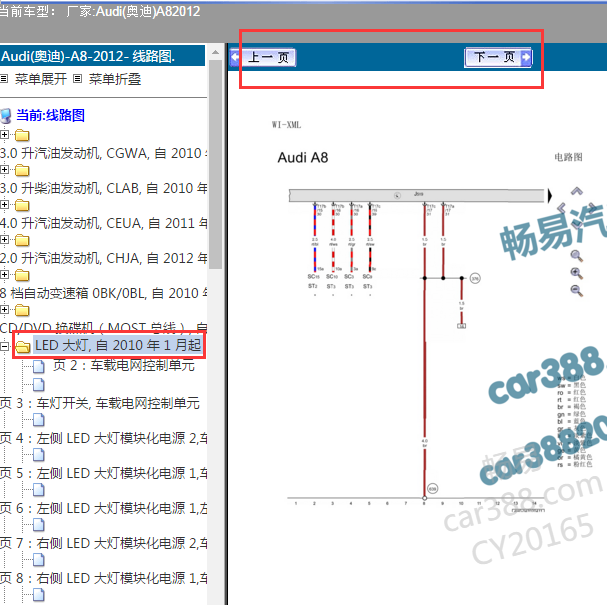Click black continuation arrow on diagram bar

pyautogui.click(x=550, y=195)
